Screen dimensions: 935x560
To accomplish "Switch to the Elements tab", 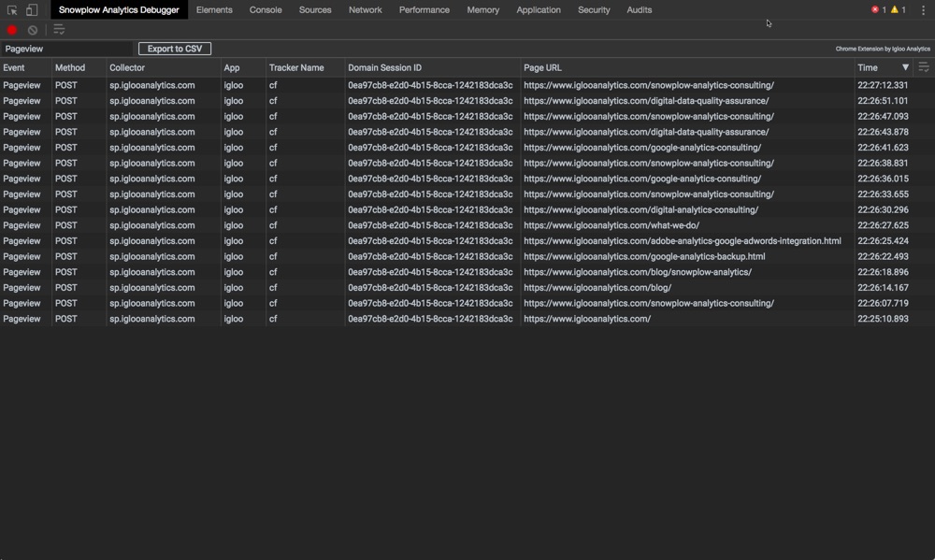I will (x=214, y=10).
